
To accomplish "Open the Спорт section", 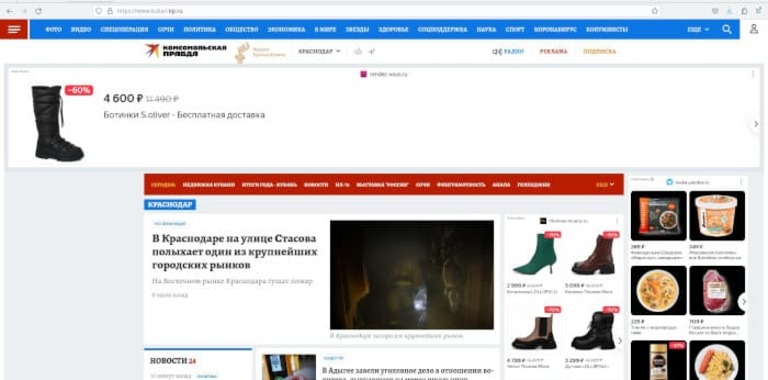I will coord(515,29).
